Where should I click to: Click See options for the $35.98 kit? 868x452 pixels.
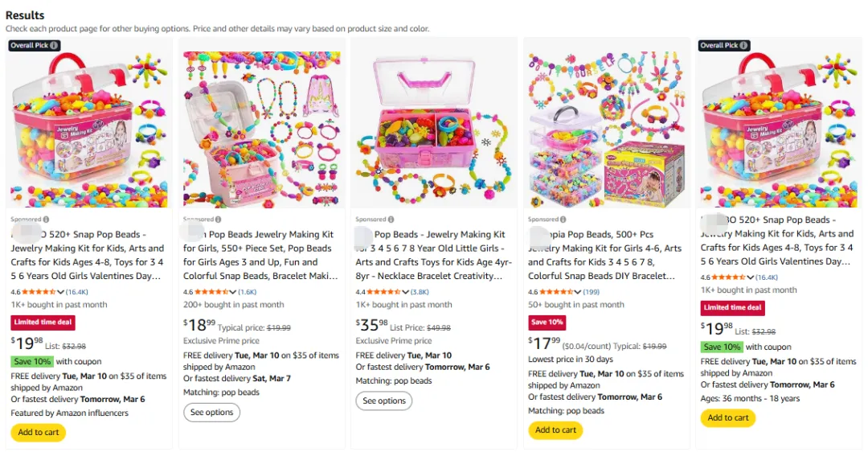point(383,401)
